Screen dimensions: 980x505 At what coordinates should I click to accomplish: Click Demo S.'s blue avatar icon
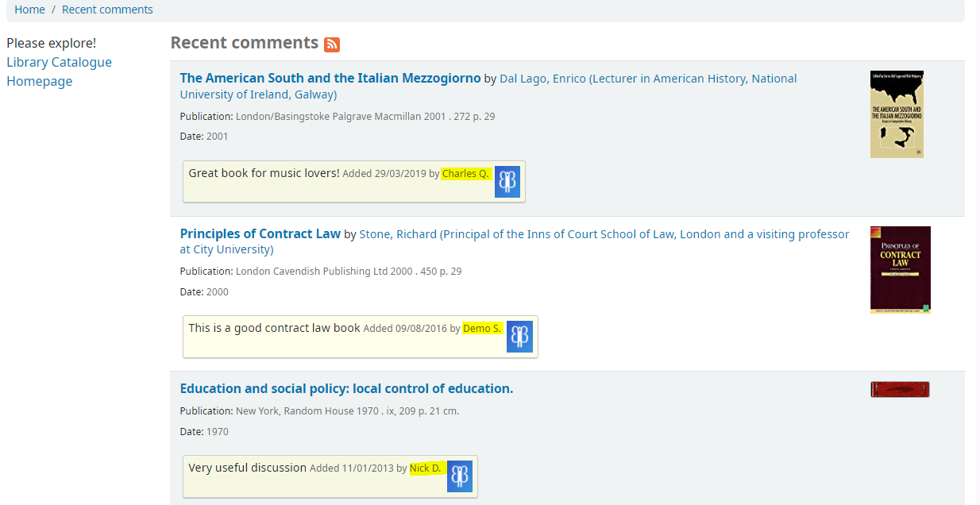click(519, 337)
